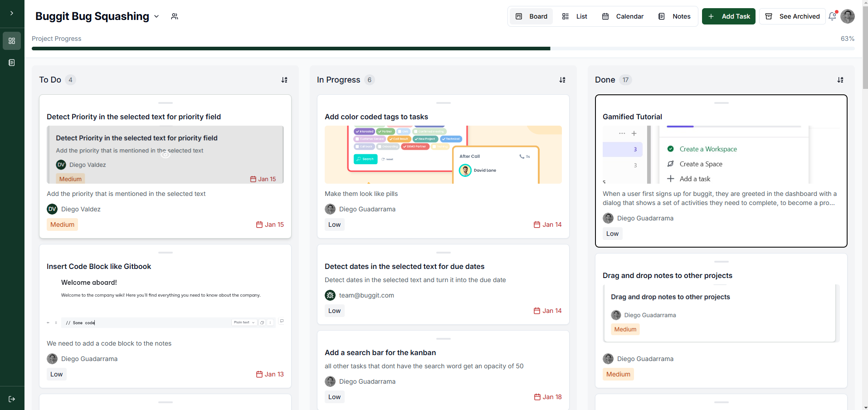Viewport: 868px width, 410px height.
Task: Click Low tag on Add color coded tags card
Action: (335, 225)
